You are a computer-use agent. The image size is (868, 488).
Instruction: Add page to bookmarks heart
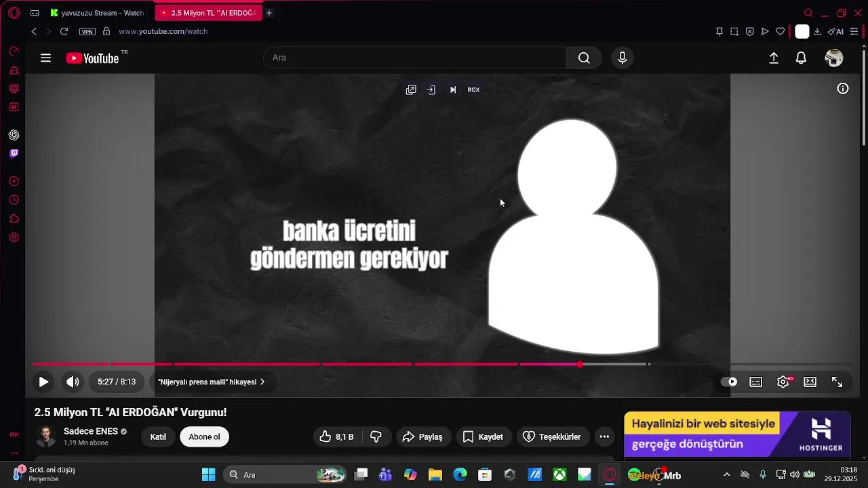[x=781, y=31]
